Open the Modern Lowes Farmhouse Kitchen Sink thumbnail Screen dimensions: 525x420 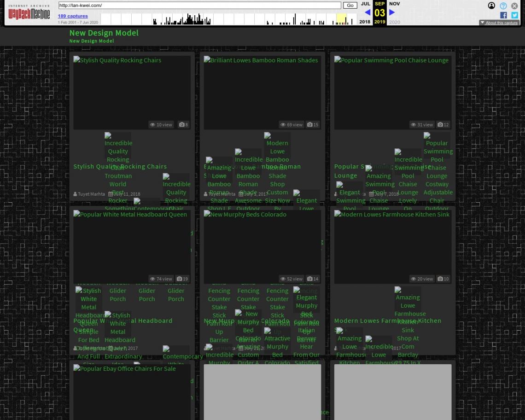pos(393,247)
